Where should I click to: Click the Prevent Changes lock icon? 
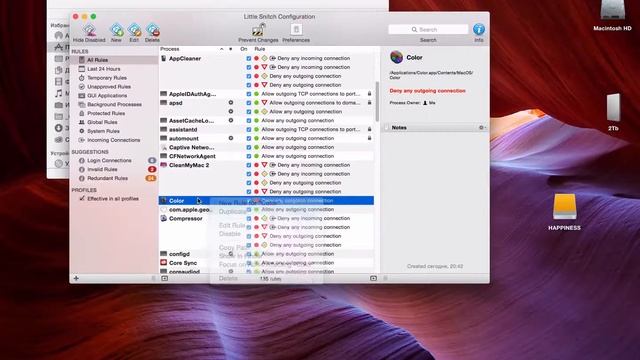click(x=258, y=30)
